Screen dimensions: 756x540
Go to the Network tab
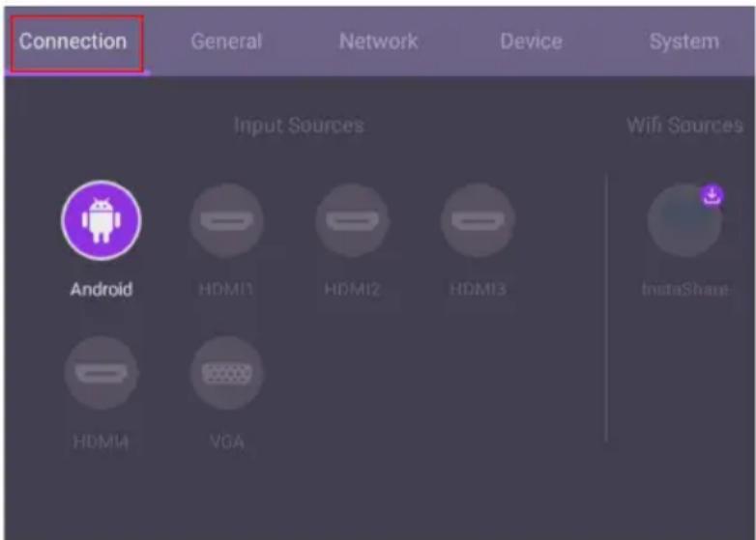coord(378,42)
